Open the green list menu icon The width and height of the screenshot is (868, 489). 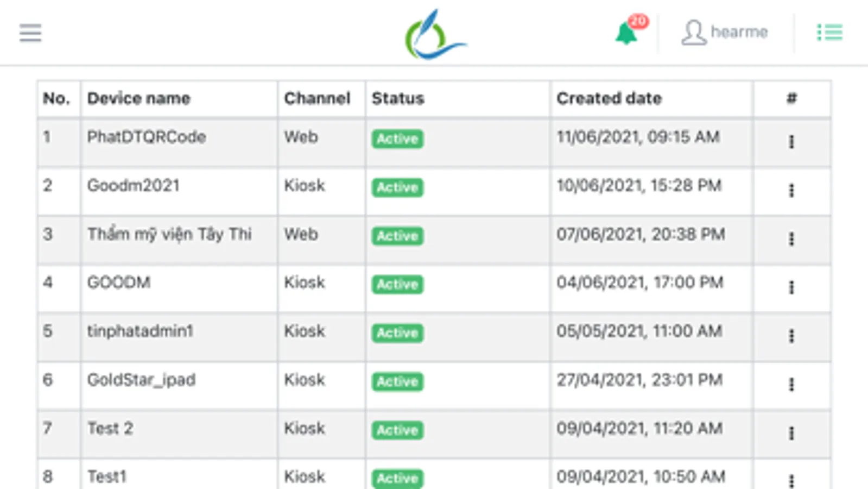(829, 33)
